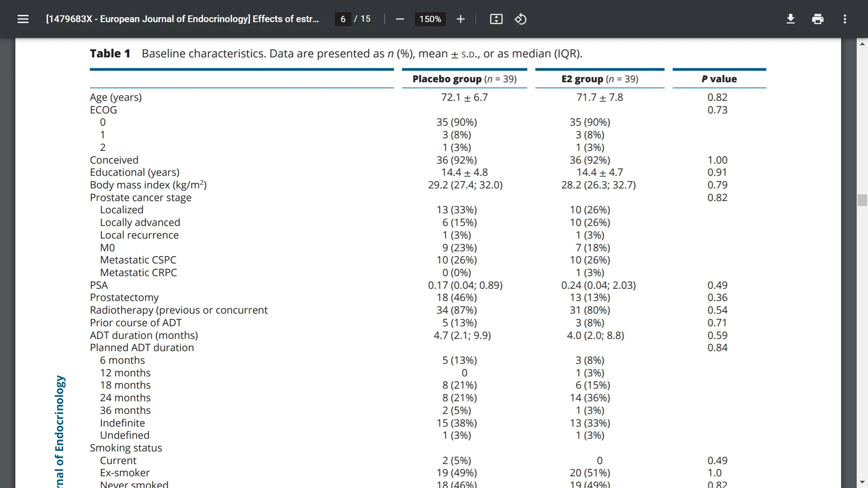868x488 pixels.
Task: Click the 'PSA' row label
Action: pos(99,285)
